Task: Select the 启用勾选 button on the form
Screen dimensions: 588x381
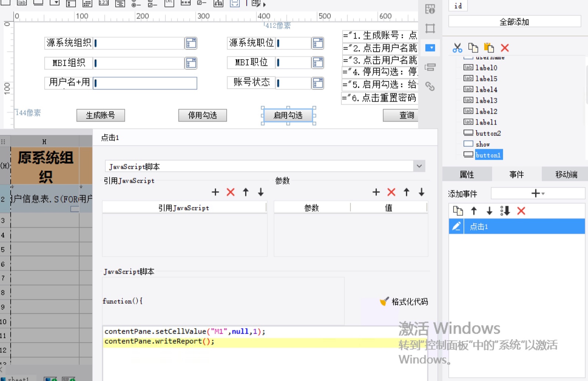Action: click(288, 115)
